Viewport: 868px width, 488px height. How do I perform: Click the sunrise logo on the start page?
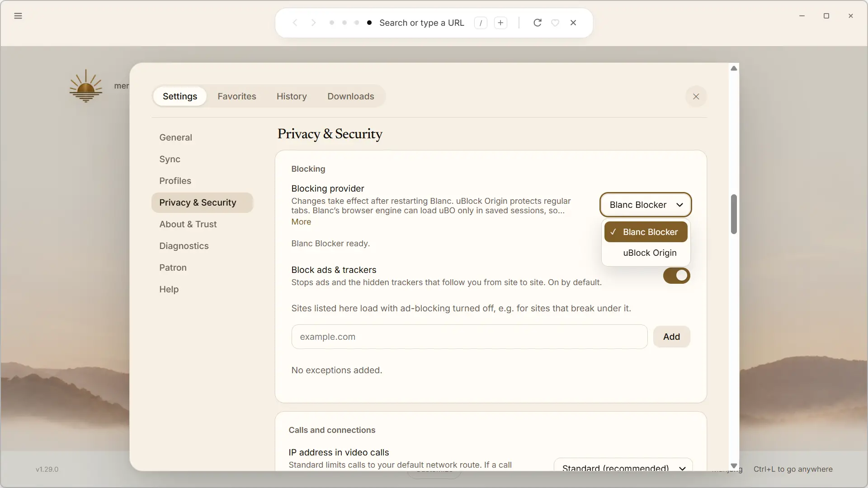click(85, 86)
